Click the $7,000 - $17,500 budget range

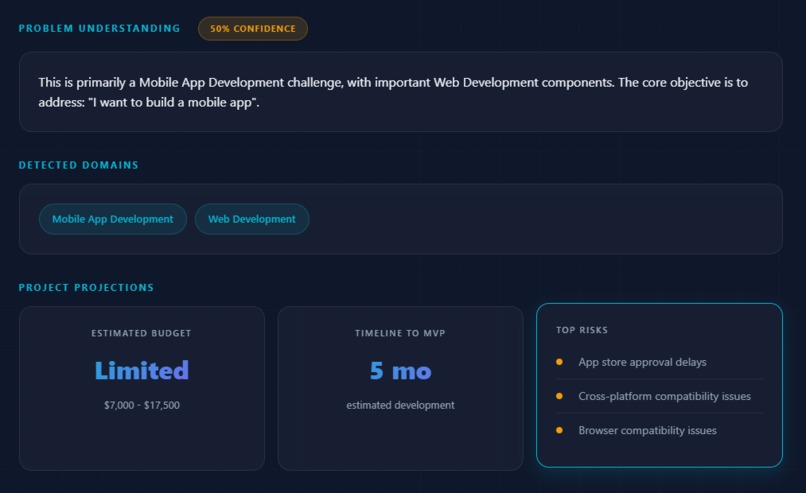pos(142,405)
